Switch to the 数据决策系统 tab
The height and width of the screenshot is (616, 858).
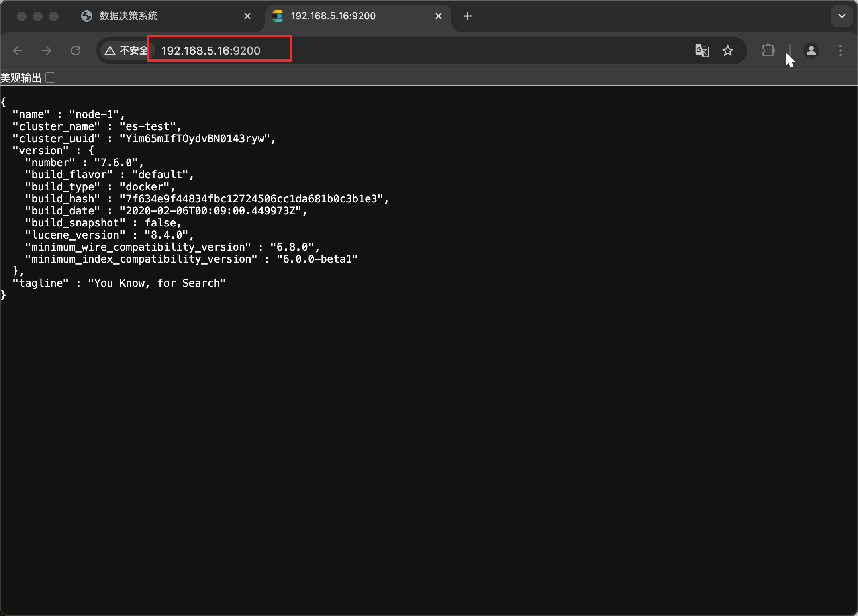tap(129, 16)
